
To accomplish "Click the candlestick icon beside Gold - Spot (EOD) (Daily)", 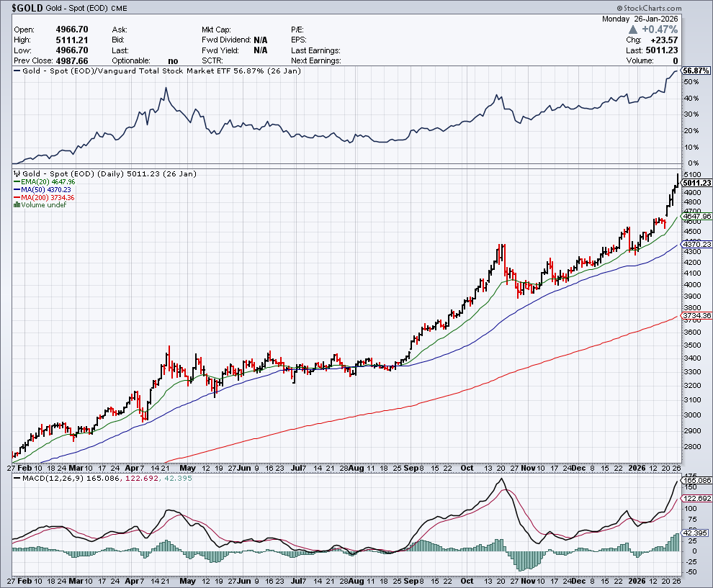I will point(17,174).
